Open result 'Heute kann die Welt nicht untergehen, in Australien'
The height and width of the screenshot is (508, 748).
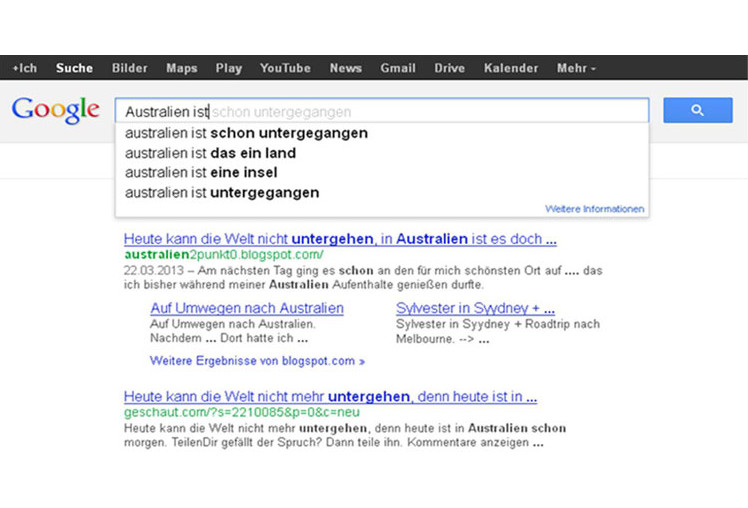340,239
